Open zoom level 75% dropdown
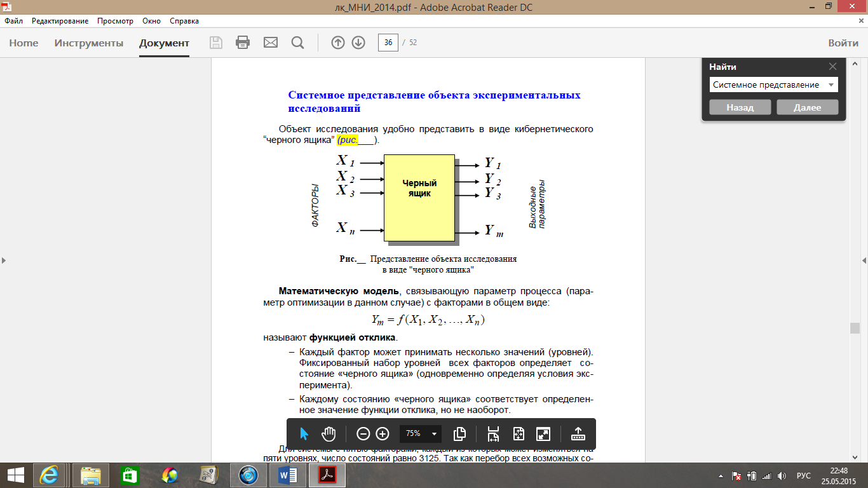868x488 pixels. click(x=435, y=433)
